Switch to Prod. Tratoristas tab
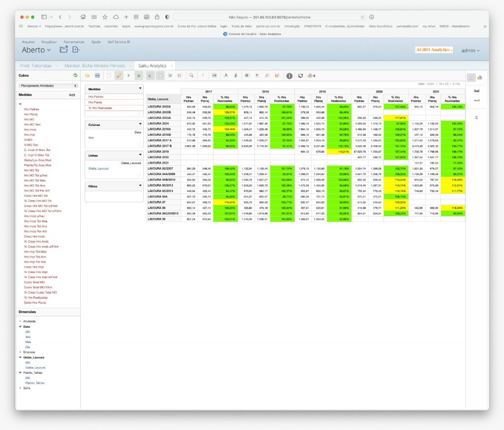Image resolution: width=504 pixels, height=430 pixels. pos(35,65)
